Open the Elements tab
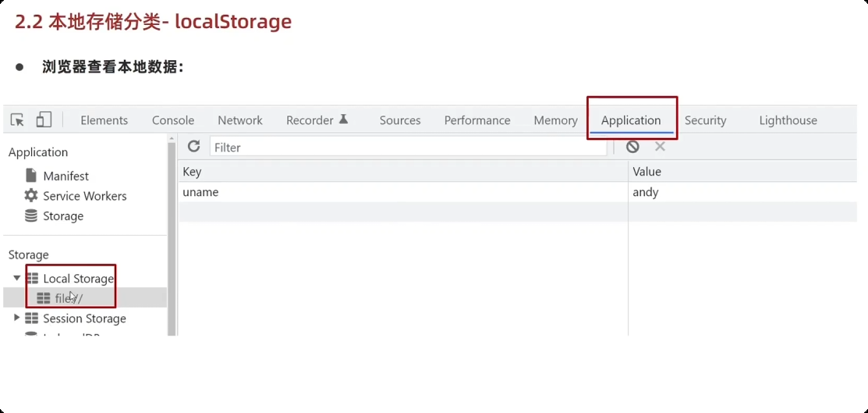This screenshot has height=413, width=868. [x=104, y=120]
